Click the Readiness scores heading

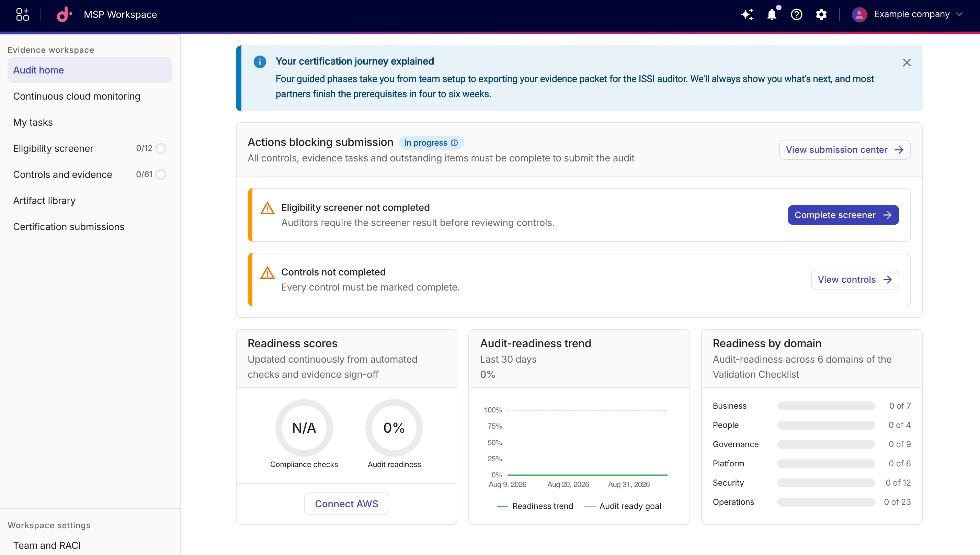click(x=292, y=343)
